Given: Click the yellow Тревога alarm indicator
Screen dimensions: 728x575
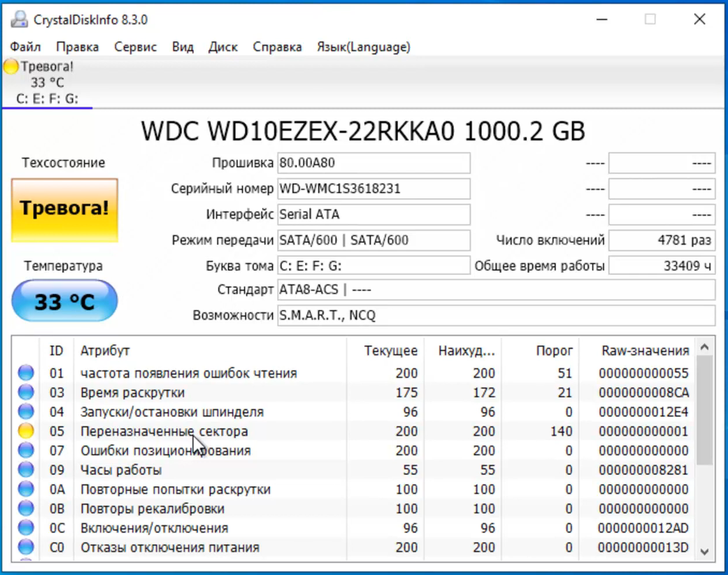Looking at the screenshot, I should [x=10, y=67].
